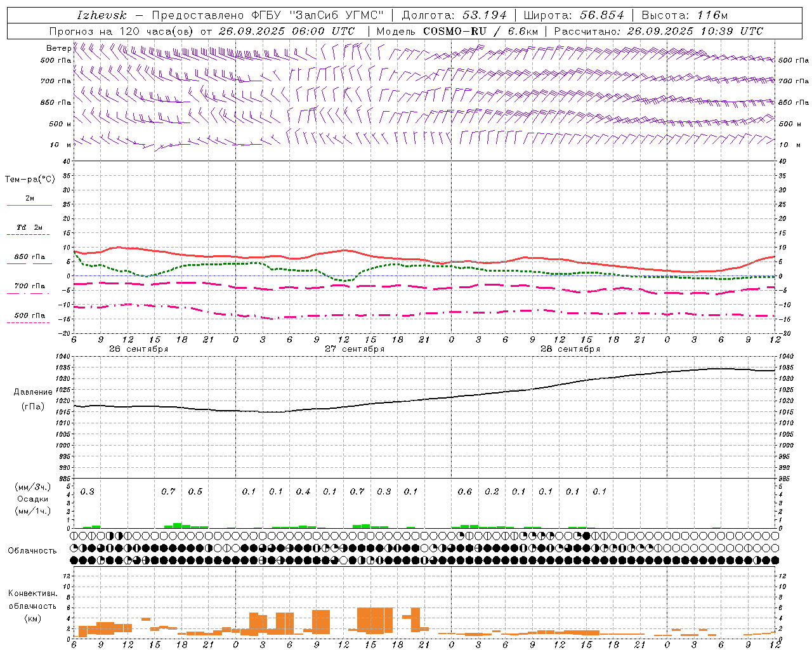
Task: Click the 'Рассчитано: 26.09.2025 10:39 UTC' text
Action: 658,31
